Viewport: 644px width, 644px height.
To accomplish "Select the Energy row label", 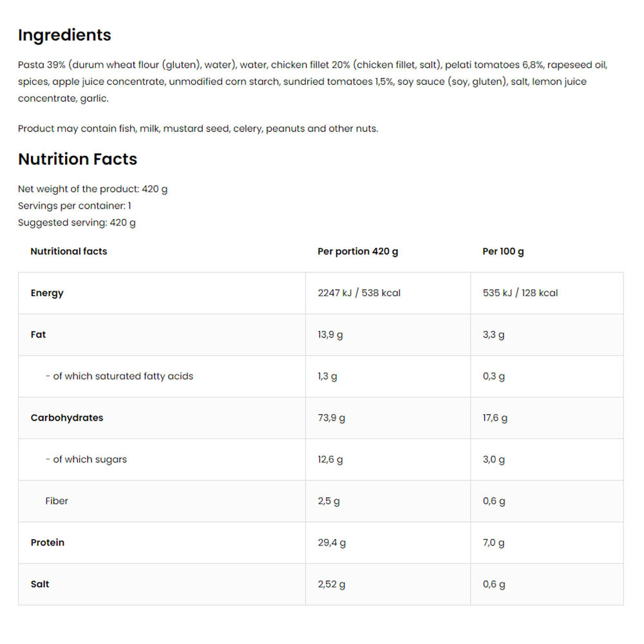I will tap(47, 293).
